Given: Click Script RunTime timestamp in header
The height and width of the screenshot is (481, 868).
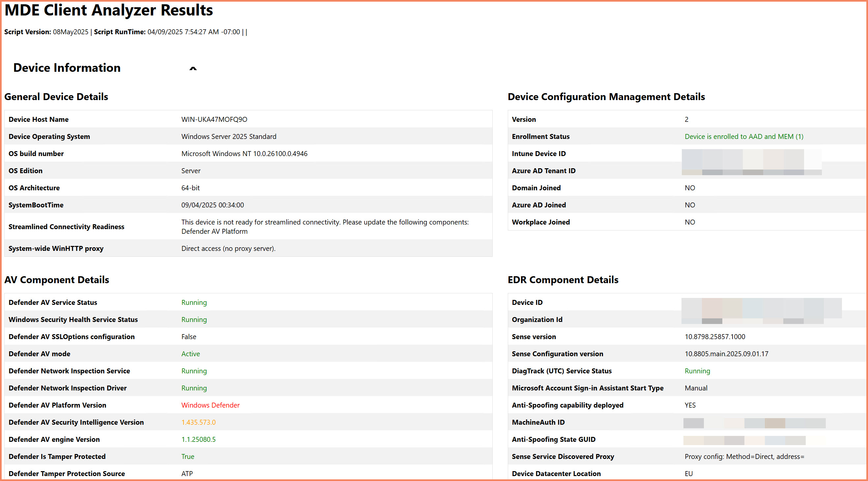Looking at the screenshot, I should point(194,32).
